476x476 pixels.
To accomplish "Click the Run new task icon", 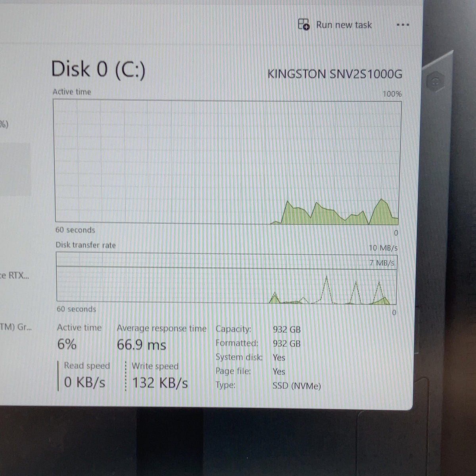I will (304, 24).
